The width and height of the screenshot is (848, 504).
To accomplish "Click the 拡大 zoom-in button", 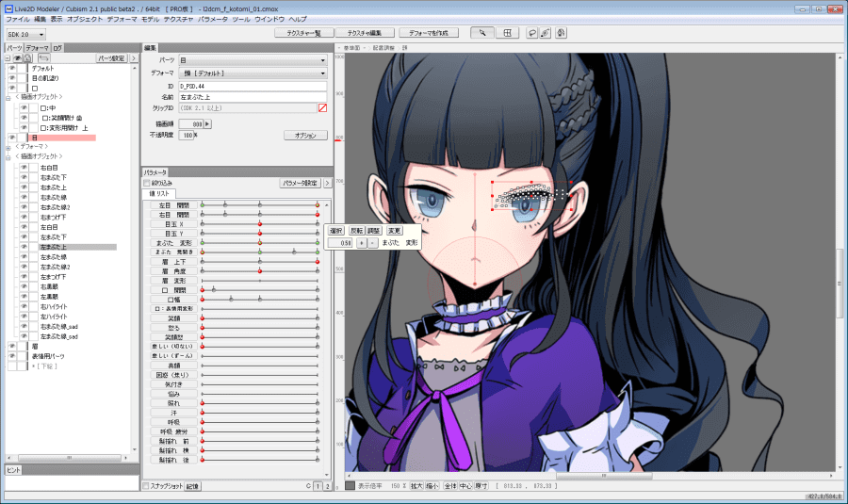I will (416, 486).
